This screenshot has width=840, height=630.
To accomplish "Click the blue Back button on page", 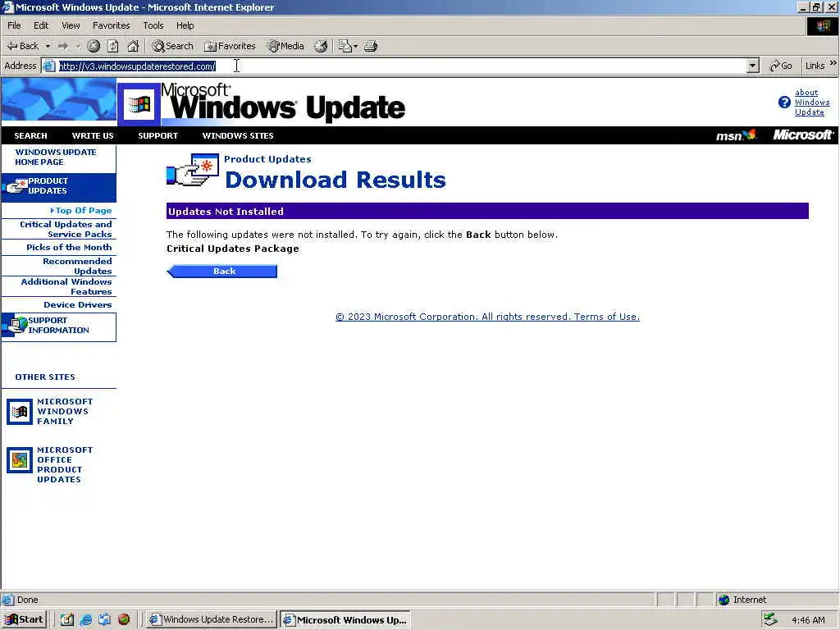I will click(222, 271).
